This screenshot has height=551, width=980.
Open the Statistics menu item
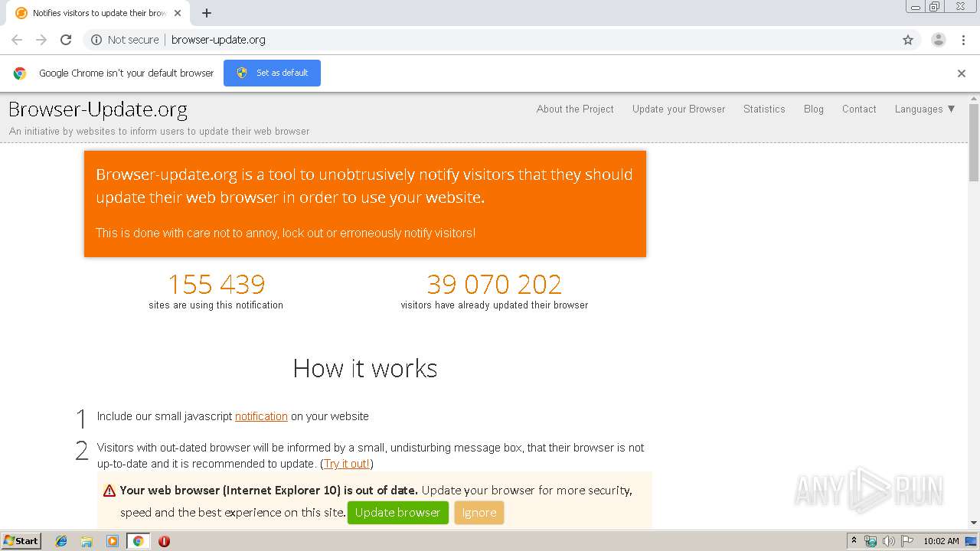point(764,109)
